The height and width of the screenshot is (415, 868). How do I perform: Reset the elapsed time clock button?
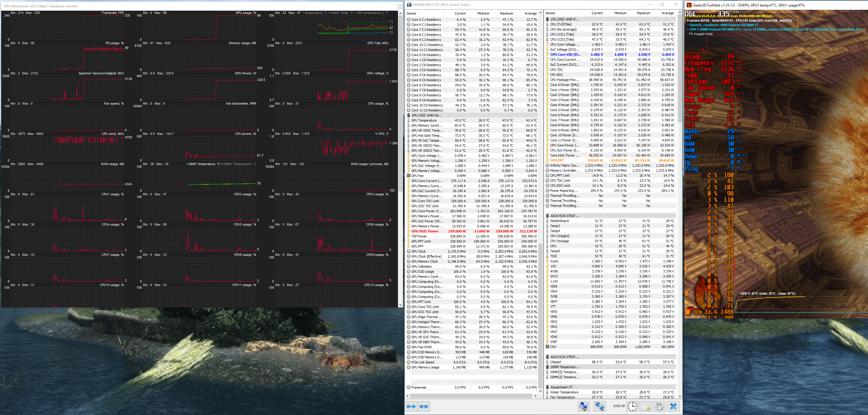633,407
